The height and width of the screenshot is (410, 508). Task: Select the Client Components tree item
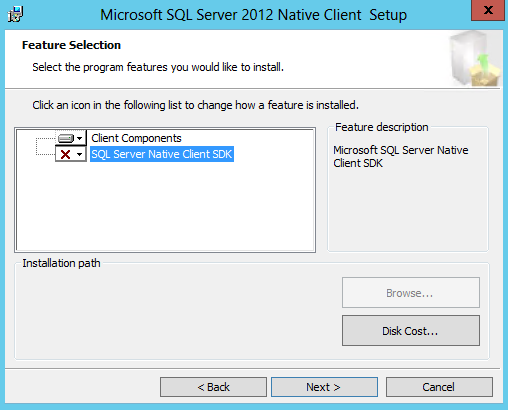tap(136, 138)
